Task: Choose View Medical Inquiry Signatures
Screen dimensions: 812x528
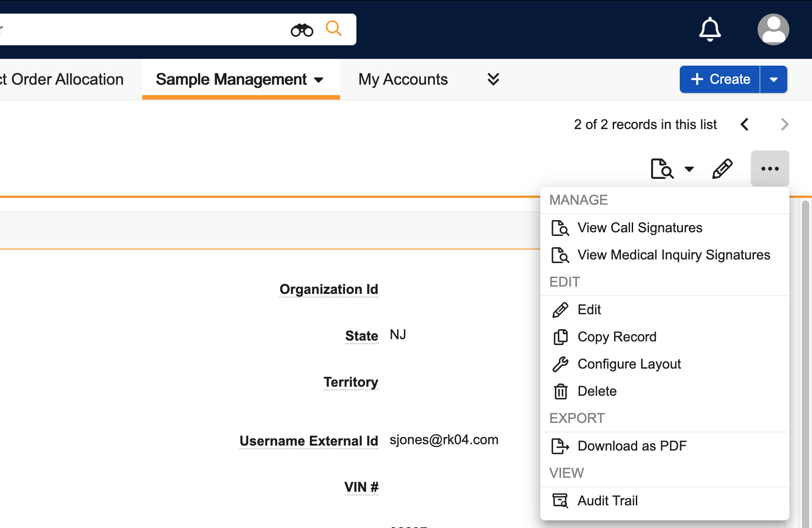Action: click(x=673, y=255)
